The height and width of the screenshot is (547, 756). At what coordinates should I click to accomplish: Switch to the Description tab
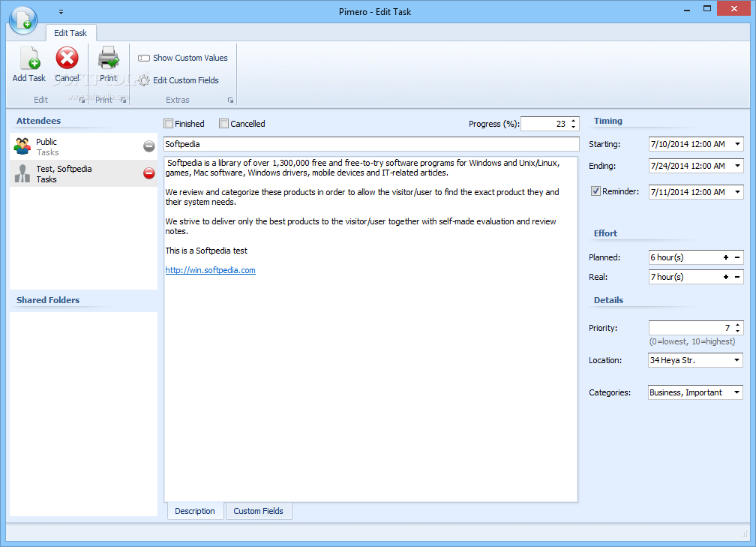pos(195,511)
